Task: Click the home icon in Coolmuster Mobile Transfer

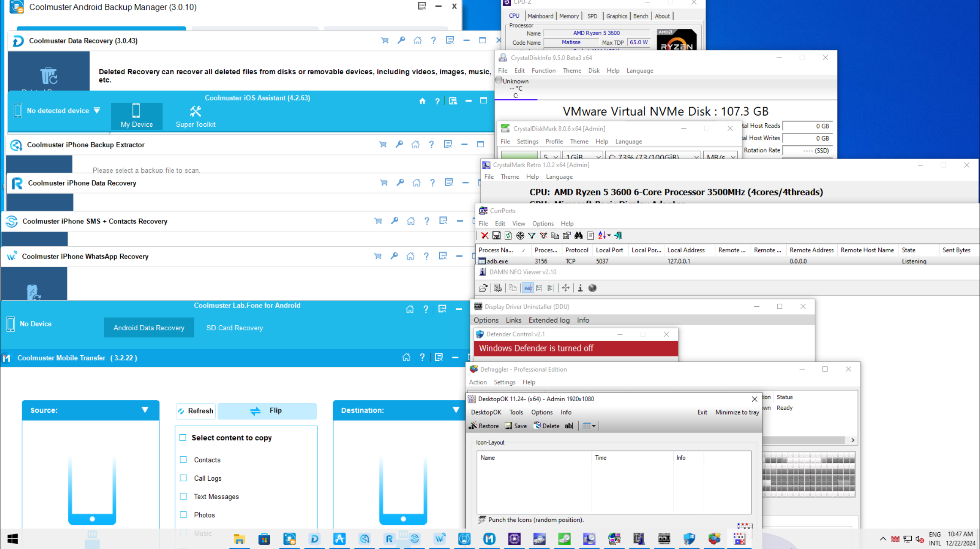Action: pos(406,357)
